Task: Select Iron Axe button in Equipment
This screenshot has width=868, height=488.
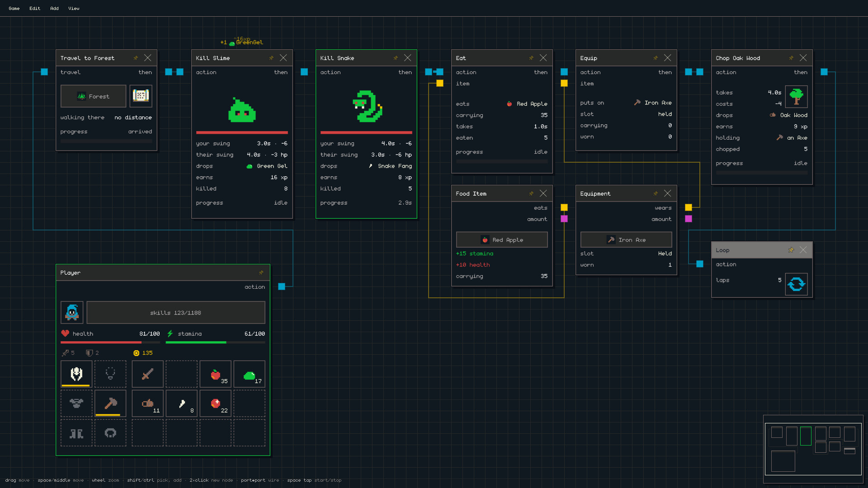Action: pos(626,240)
